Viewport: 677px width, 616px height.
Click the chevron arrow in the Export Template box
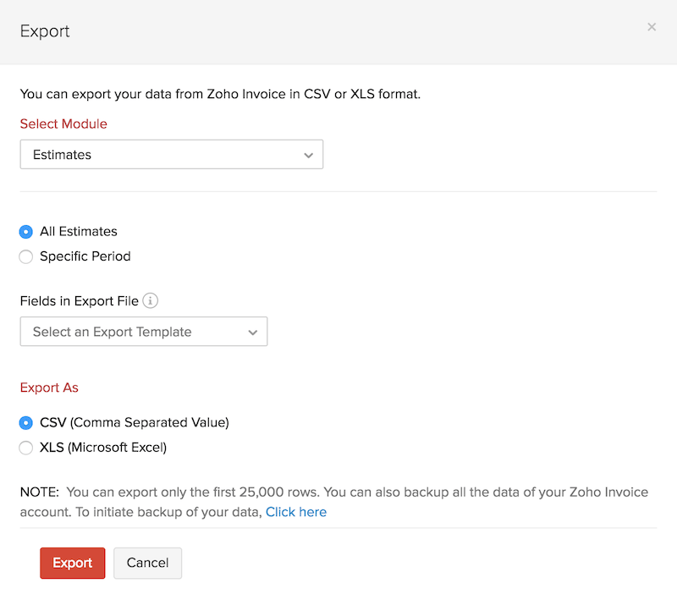coord(252,333)
